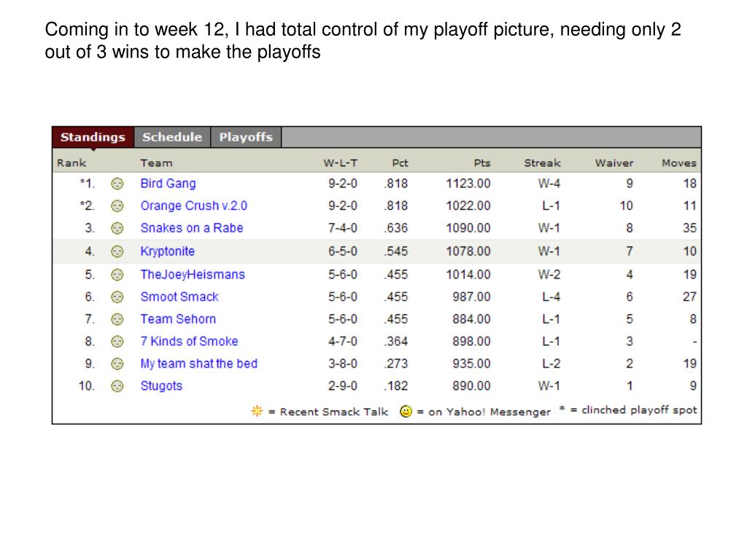Select the Standings tab

[93, 137]
